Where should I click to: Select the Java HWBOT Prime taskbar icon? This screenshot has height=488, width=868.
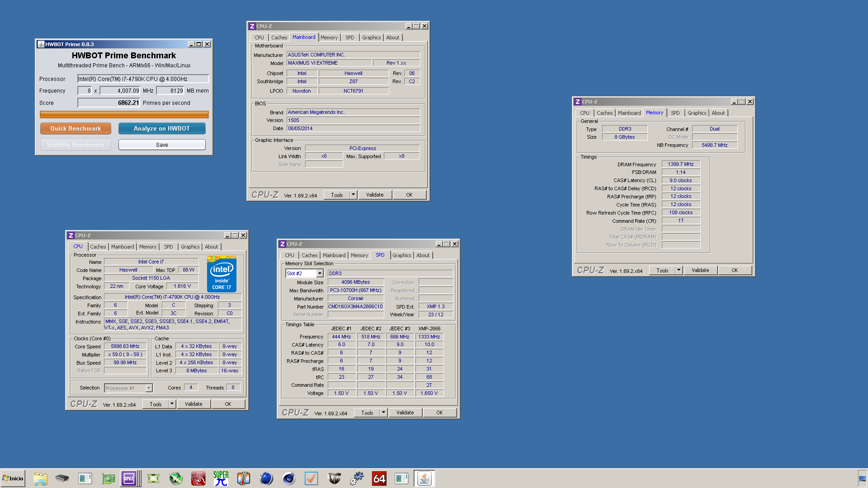[x=425, y=479]
